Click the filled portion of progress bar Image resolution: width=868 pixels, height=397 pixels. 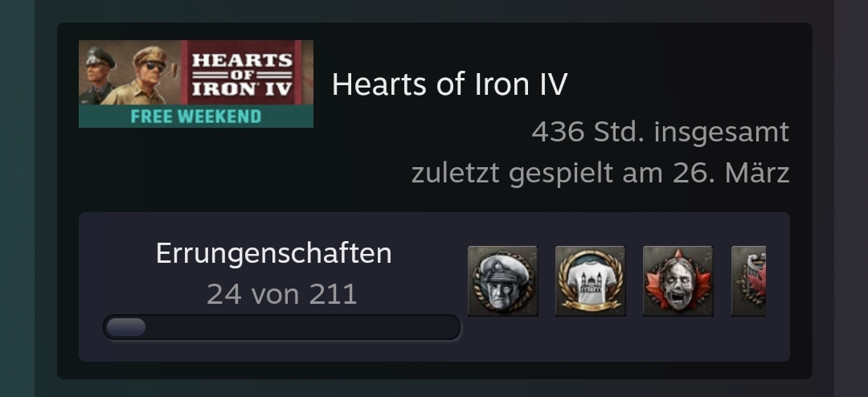(x=125, y=327)
